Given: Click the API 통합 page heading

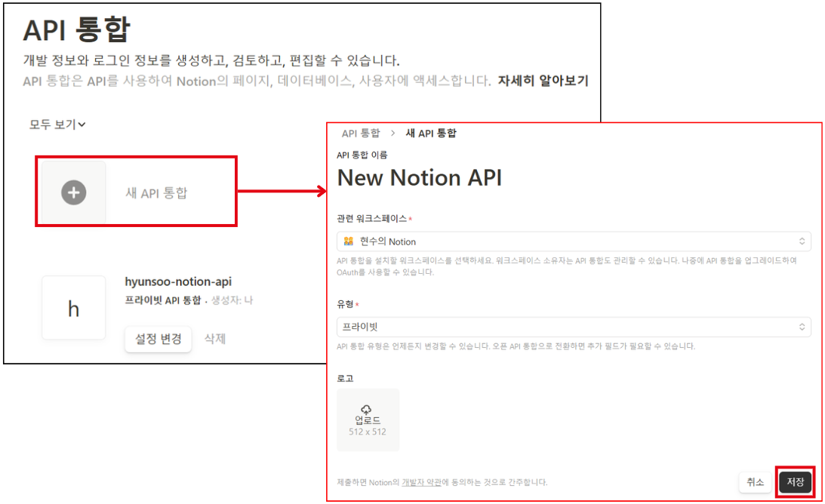Looking at the screenshot, I should coord(76,29).
